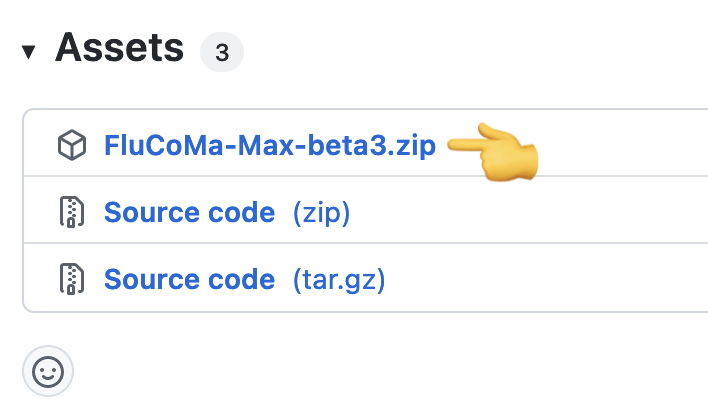Download FluCoMa-Max-beta3.zip

(270, 145)
